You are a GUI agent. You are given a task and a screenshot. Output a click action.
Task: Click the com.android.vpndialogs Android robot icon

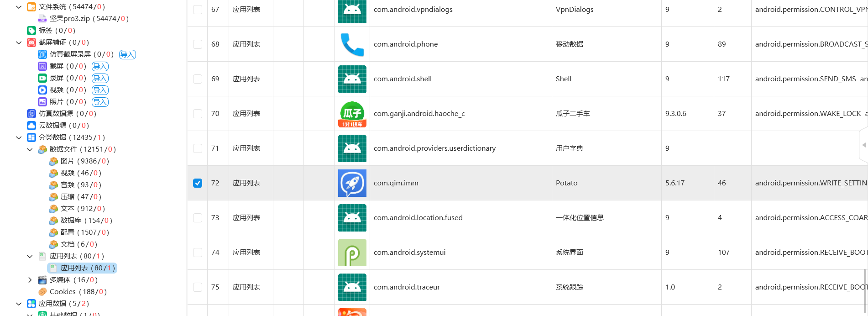click(352, 11)
